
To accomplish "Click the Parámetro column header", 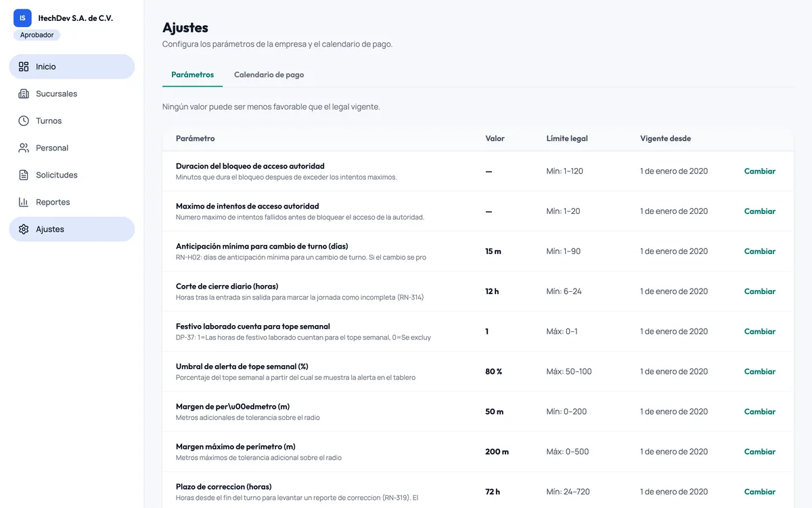I will pos(195,138).
